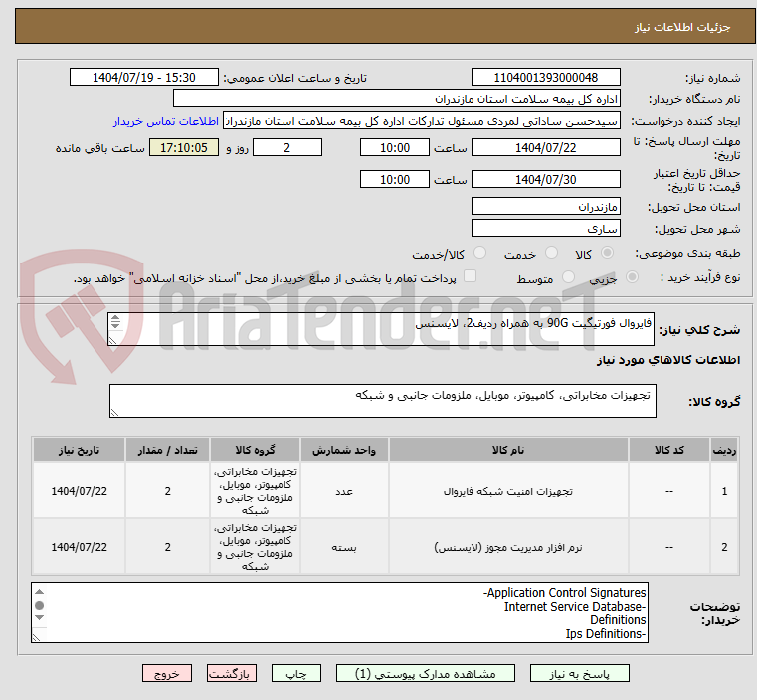Click the شرح کلی نیاز text area
The width and height of the screenshot is (757, 700).
(x=381, y=329)
